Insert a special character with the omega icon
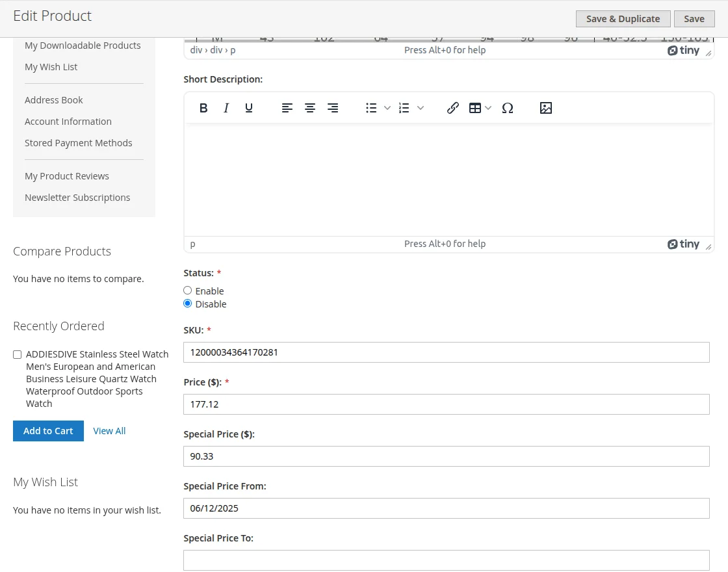728x572 pixels. click(x=508, y=108)
